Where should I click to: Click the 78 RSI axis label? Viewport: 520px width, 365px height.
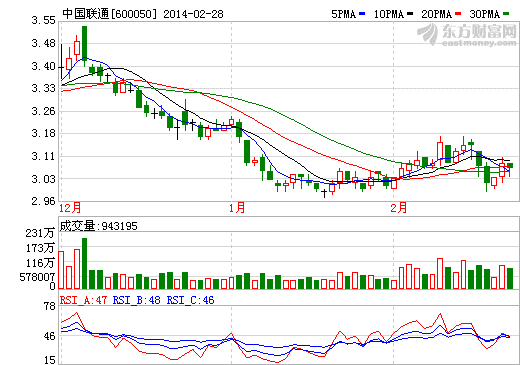pos(50,306)
